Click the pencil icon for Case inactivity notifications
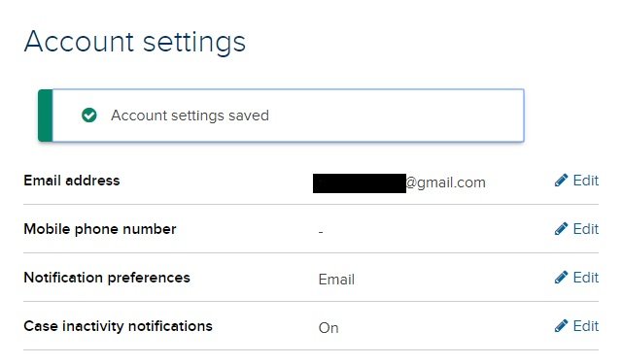 (x=561, y=326)
